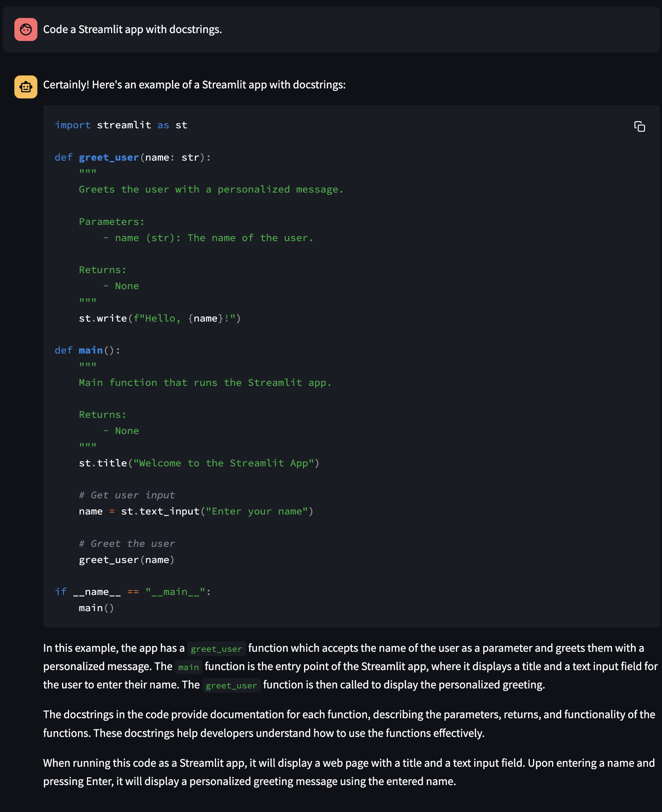
Task: Click the st.text_input "Enter your name" line
Action: 196,511
